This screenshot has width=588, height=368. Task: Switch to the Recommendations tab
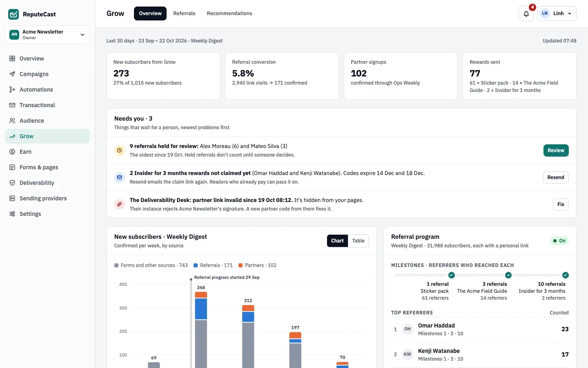(x=229, y=13)
